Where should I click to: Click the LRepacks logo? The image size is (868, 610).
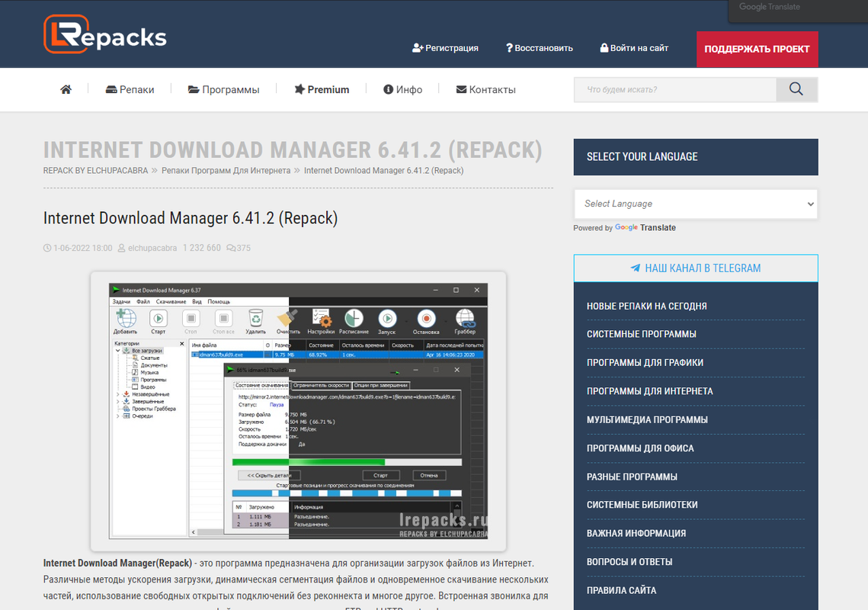pos(105,35)
